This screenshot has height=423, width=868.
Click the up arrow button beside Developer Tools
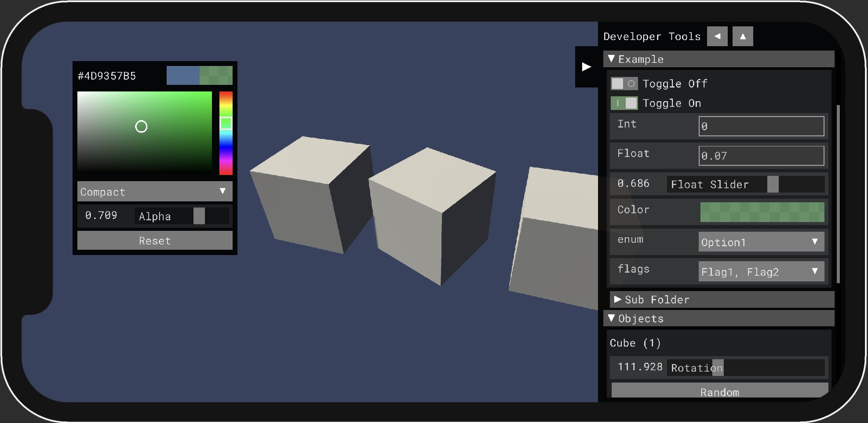[743, 36]
